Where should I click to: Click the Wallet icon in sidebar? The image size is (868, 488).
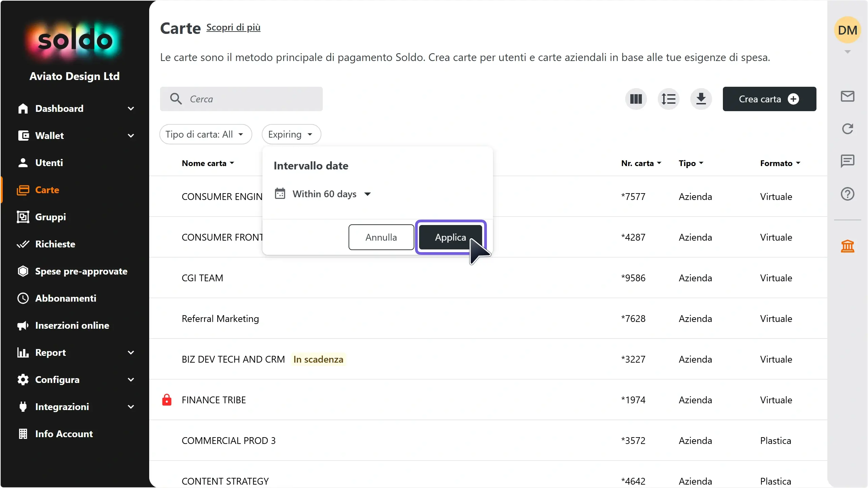click(23, 136)
